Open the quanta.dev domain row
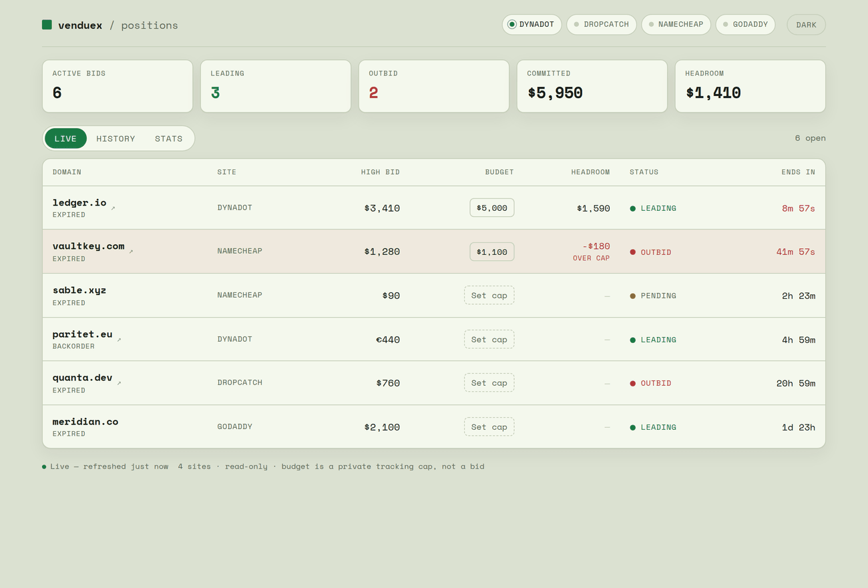This screenshot has width=868, height=588. tap(434, 382)
